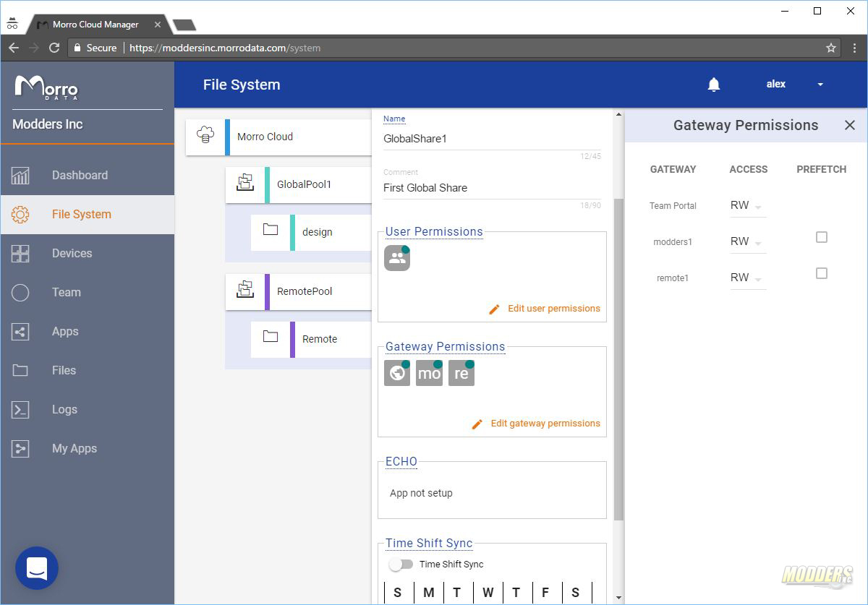Select Sunday in Time Shift Sync schedule
Image resolution: width=868 pixels, height=605 pixels.
click(x=397, y=593)
